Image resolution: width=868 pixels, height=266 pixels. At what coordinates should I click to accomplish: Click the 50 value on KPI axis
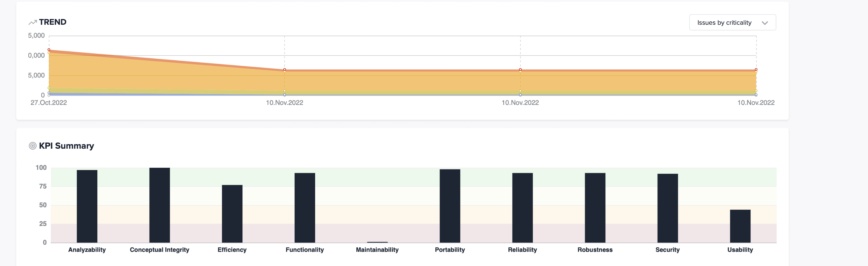(x=43, y=205)
